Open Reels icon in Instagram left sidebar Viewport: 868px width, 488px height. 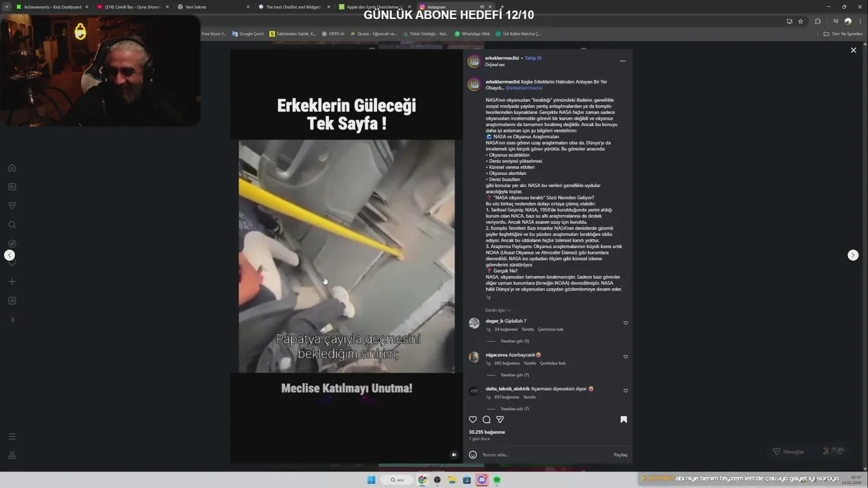pyautogui.click(x=12, y=186)
